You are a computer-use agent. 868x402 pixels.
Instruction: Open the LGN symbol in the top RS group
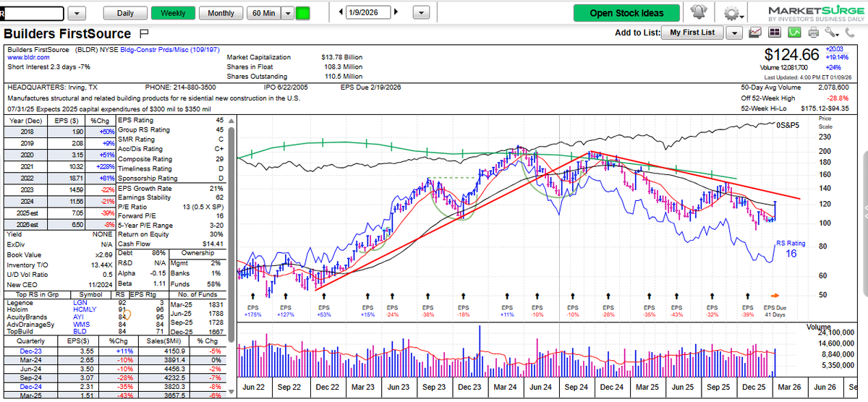coord(81,303)
